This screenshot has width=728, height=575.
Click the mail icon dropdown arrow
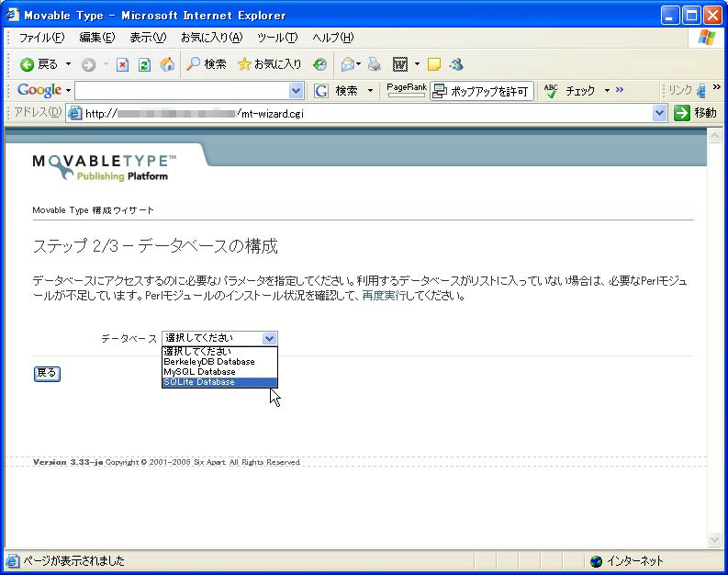point(358,64)
